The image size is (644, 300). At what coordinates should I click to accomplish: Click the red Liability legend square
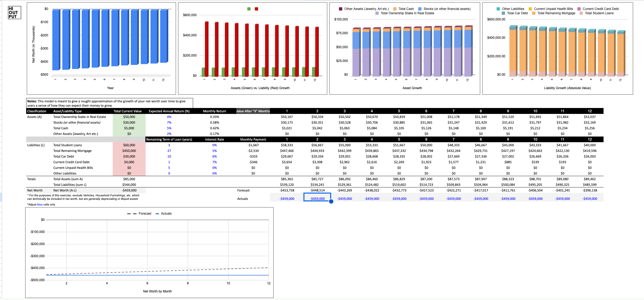(256, 9)
